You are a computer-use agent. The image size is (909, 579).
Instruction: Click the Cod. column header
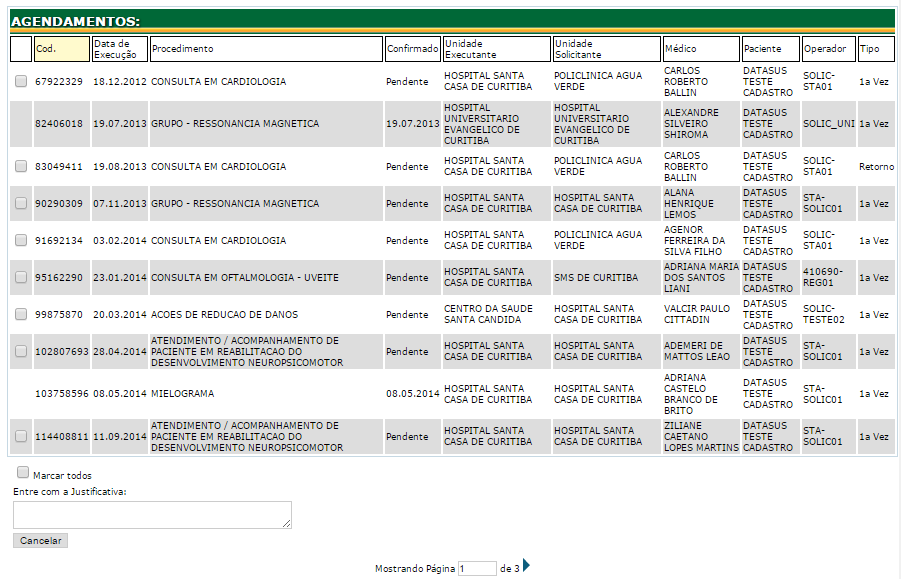coord(63,48)
